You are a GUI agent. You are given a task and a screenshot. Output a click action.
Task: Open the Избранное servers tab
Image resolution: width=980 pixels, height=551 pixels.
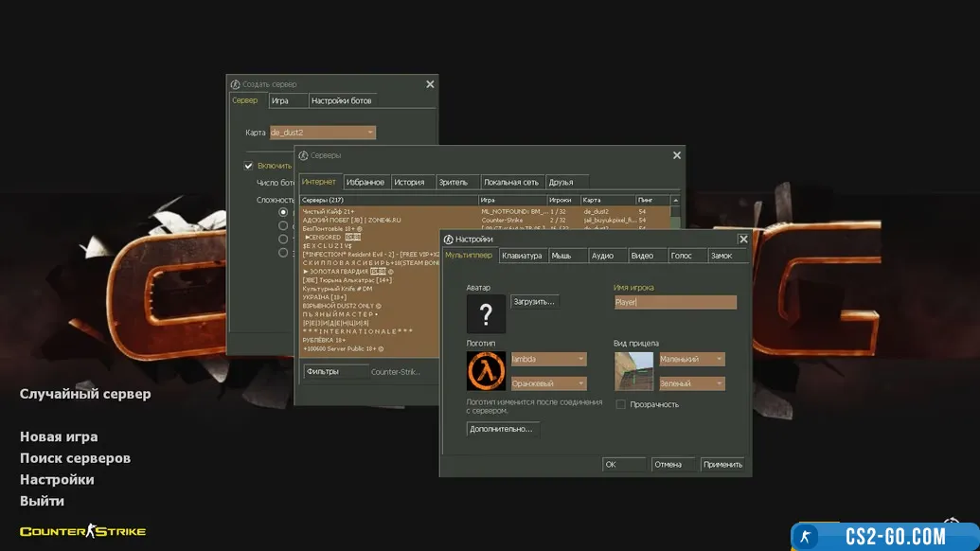365,182
